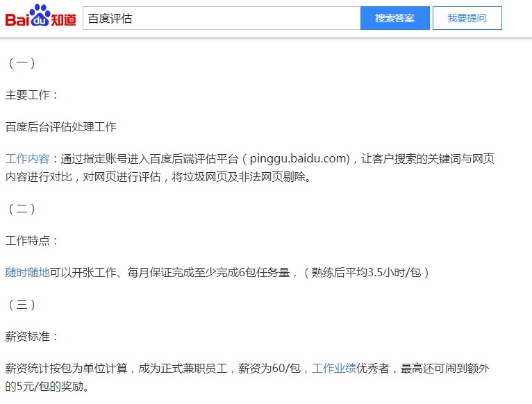This screenshot has height=404, width=532.
Task: Select the heading 主要工作：
Action: click(x=32, y=95)
